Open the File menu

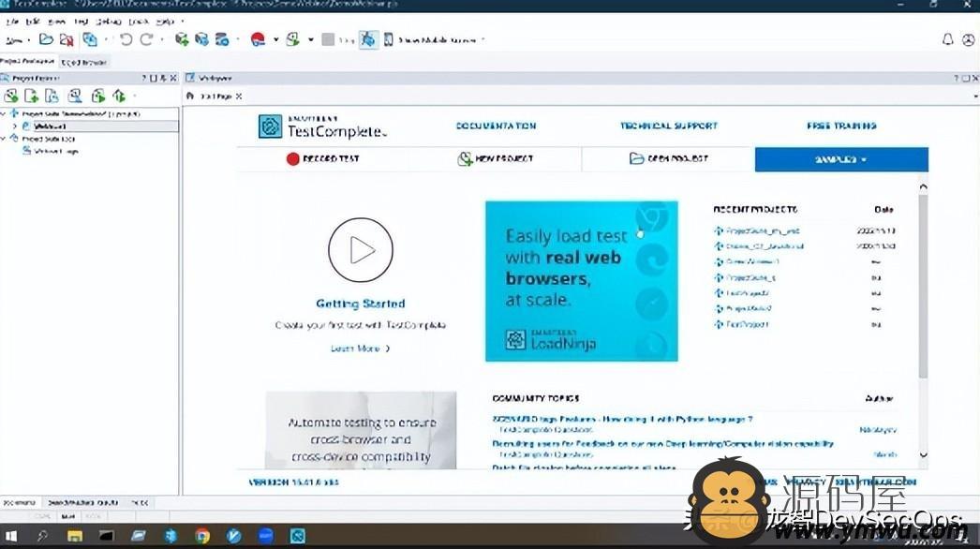point(12,22)
